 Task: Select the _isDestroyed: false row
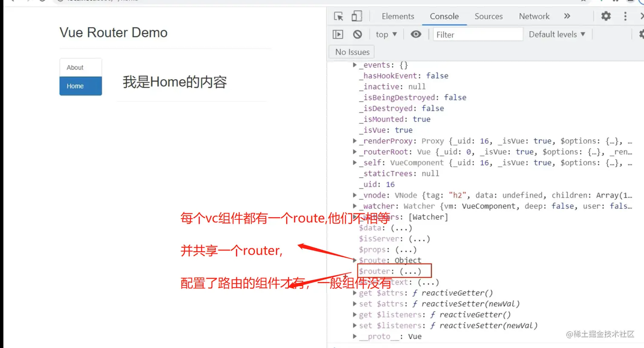point(402,108)
